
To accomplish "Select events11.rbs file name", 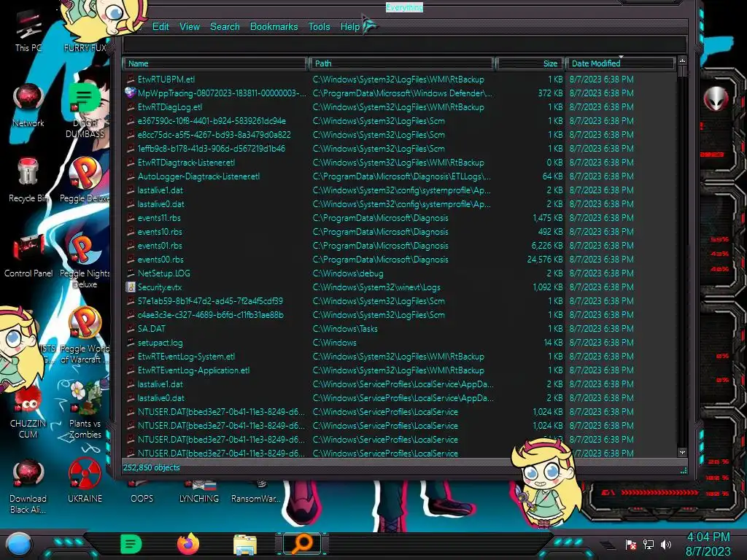I will [x=159, y=218].
